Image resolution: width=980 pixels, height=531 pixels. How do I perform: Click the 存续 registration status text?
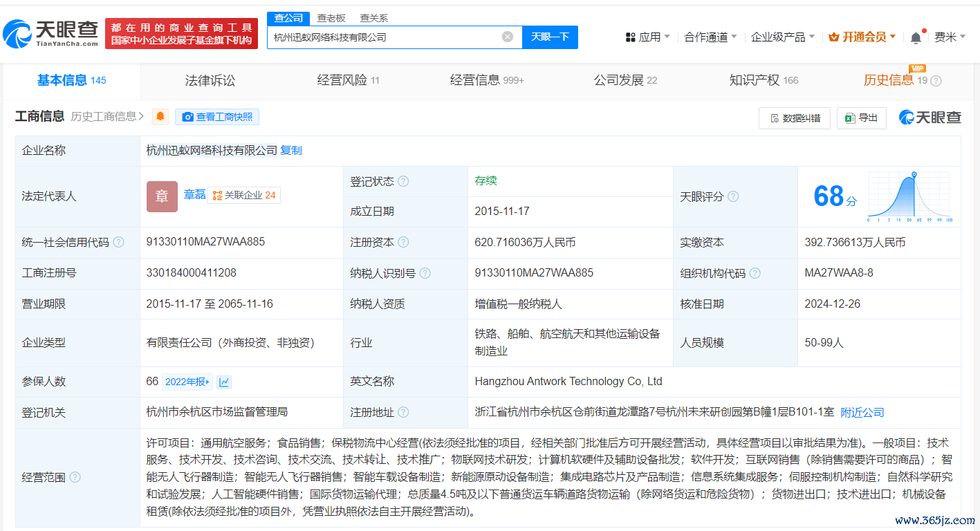pos(486,181)
